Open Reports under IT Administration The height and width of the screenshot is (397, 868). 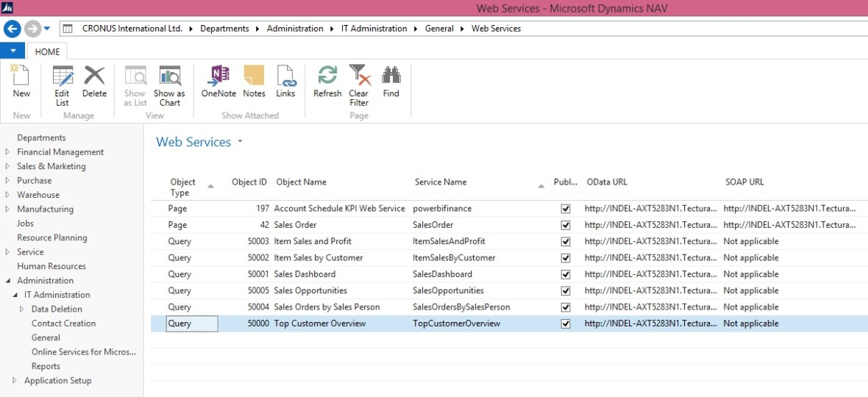[46, 366]
